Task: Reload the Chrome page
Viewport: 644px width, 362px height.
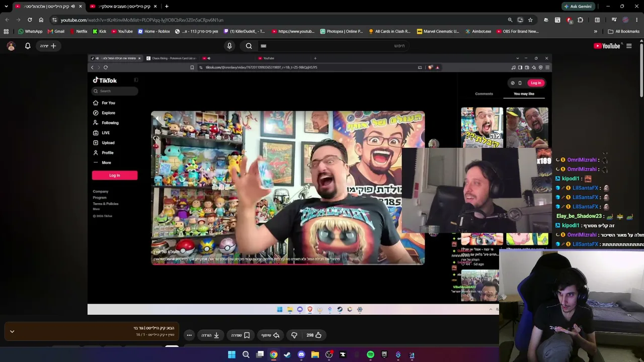Action: point(30,20)
